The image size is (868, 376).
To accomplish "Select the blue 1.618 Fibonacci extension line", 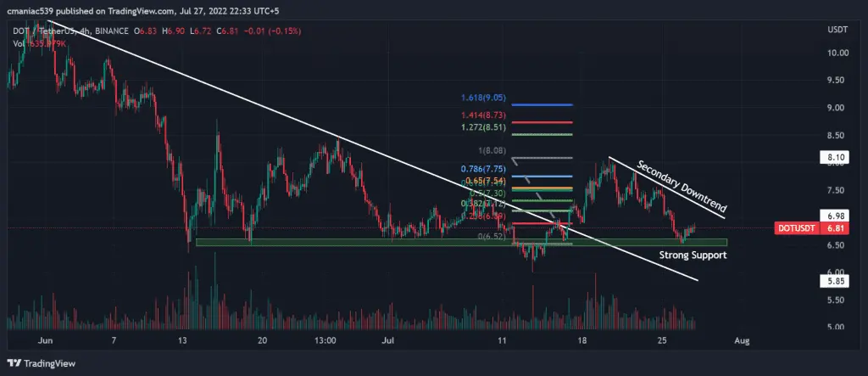I will 542,104.
